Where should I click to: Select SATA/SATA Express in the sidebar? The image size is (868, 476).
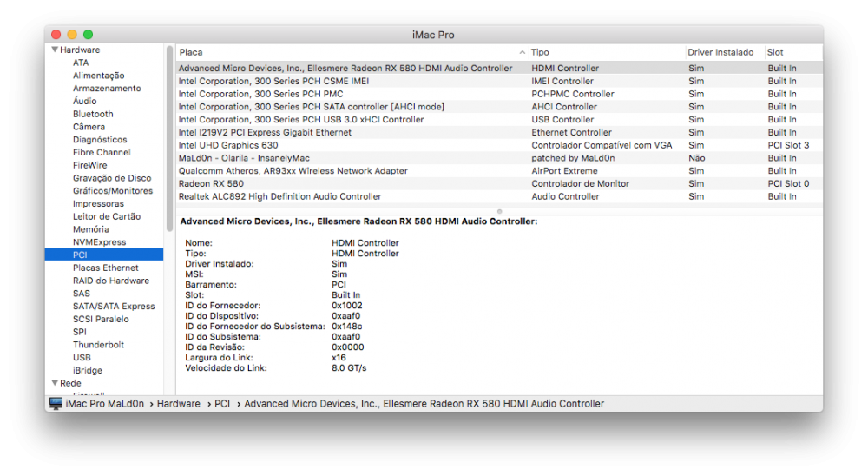pos(114,306)
